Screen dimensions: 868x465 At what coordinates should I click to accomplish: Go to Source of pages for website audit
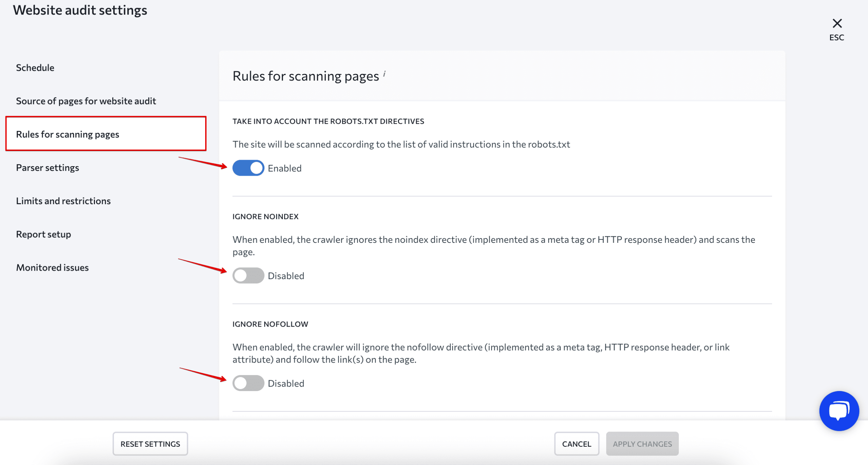86,101
